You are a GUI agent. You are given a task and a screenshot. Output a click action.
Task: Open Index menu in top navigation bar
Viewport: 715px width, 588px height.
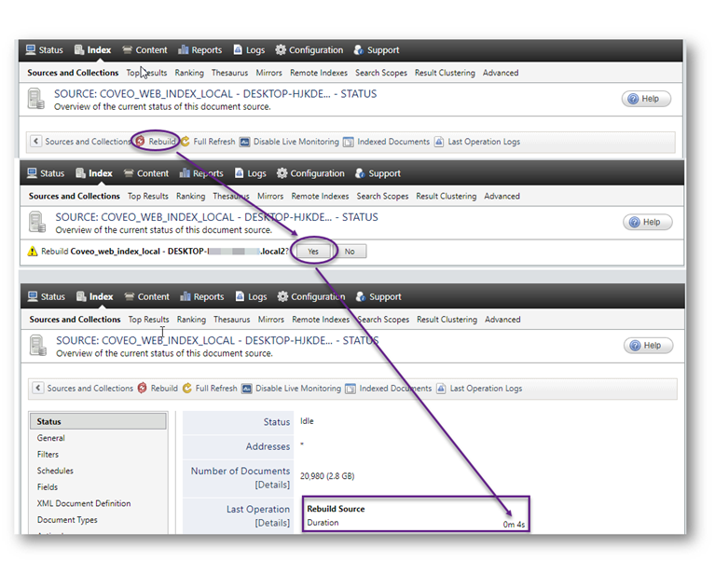click(x=93, y=50)
